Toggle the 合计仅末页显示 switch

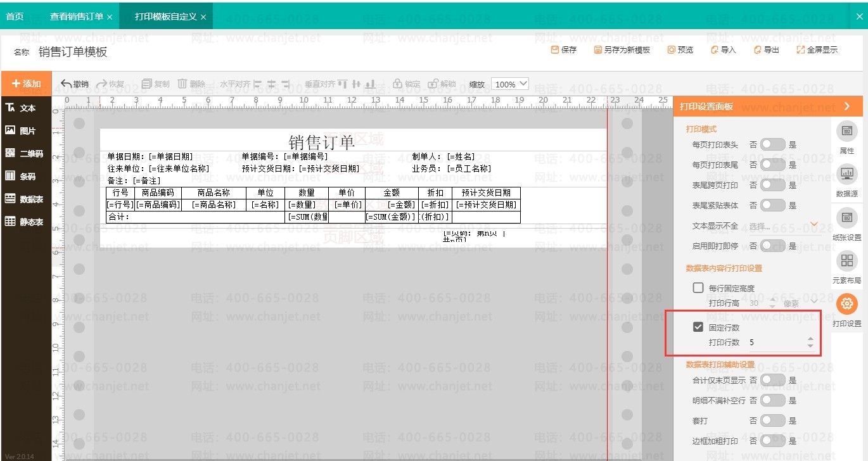pyautogui.click(x=772, y=380)
